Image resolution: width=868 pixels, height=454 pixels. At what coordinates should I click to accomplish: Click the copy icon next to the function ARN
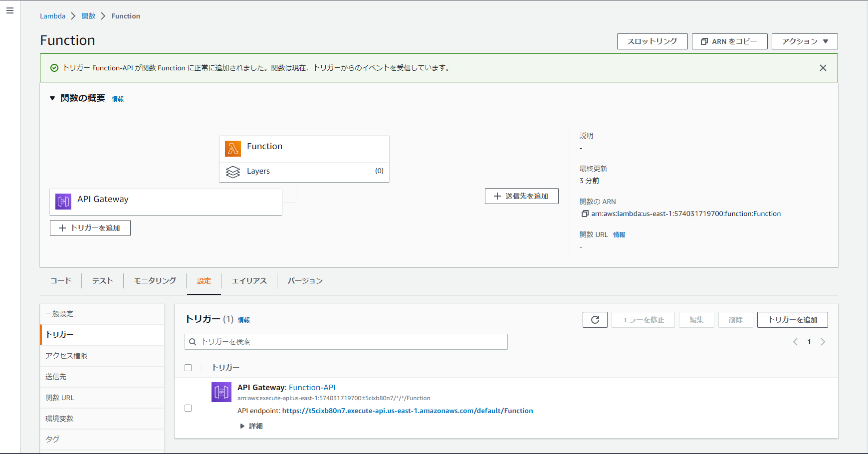pyautogui.click(x=585, y=214)
